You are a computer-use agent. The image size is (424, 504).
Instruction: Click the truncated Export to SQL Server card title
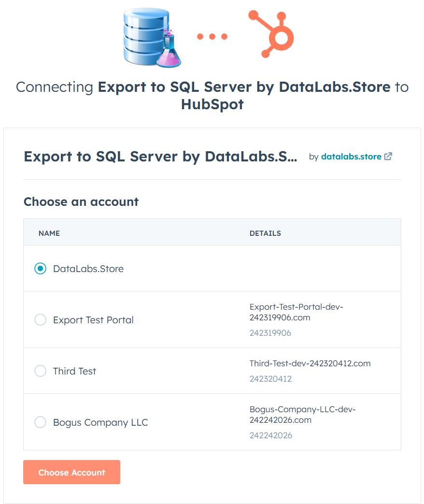161,157
